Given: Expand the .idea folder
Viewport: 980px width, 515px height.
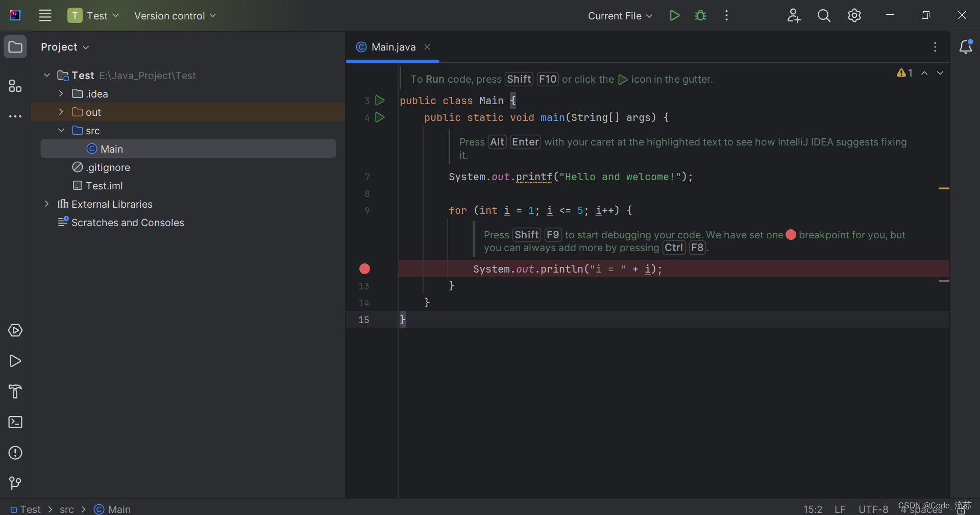Looking at the screenshot, I should point(61,93).
